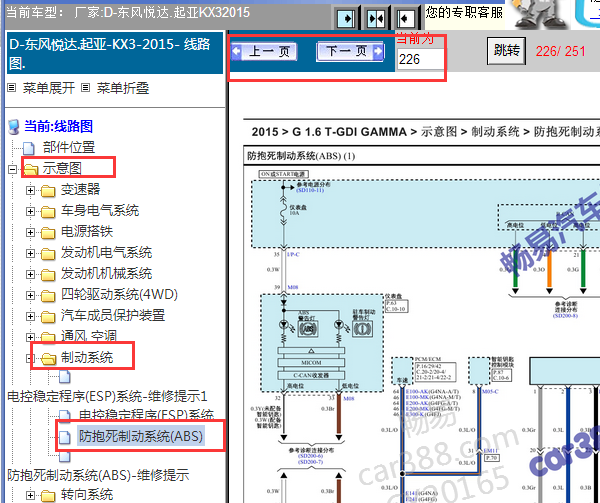Expand the 汽车成员保护装置 folder
Viewport: 600px width, 503px height.
click(x=31, y=316)
